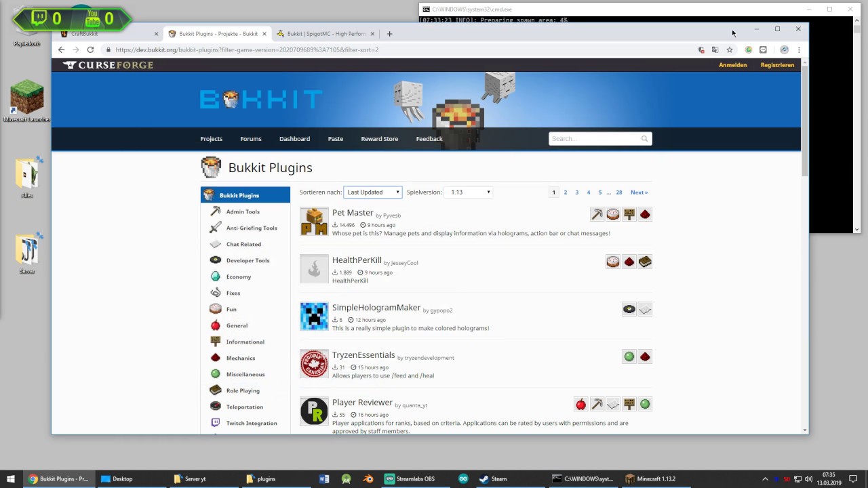Go to results page 2

tap(565, 192)
